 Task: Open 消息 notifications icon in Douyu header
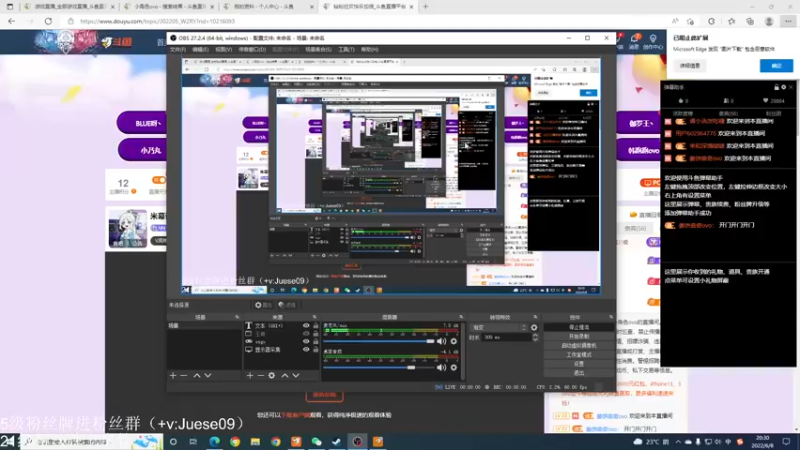pos(634,41)
